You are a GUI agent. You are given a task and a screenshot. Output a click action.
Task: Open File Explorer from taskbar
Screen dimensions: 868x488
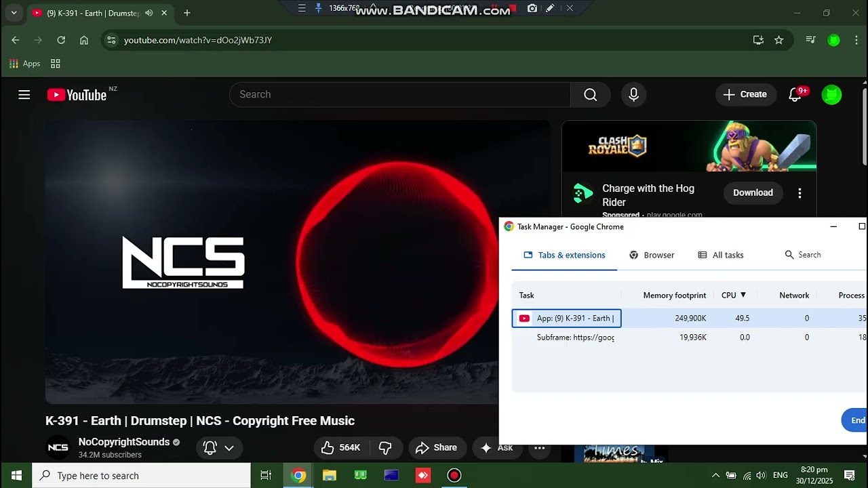[330, 475]
